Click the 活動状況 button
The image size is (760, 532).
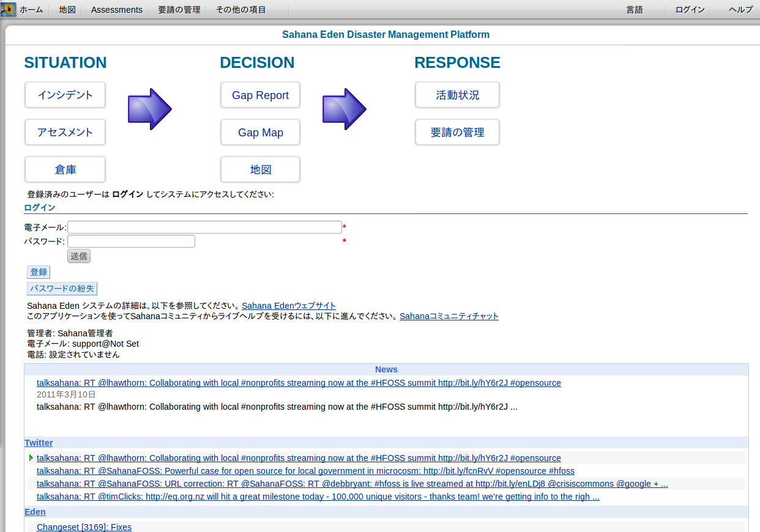tap(457, 95)
